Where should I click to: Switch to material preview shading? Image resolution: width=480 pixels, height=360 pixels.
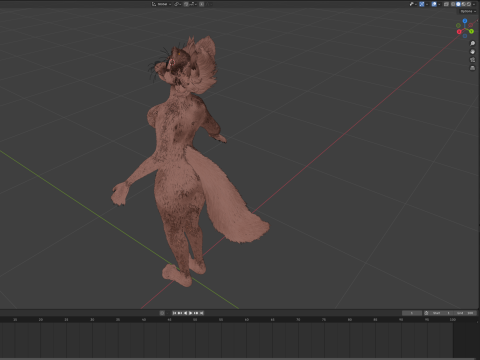(x=464, y=4)
